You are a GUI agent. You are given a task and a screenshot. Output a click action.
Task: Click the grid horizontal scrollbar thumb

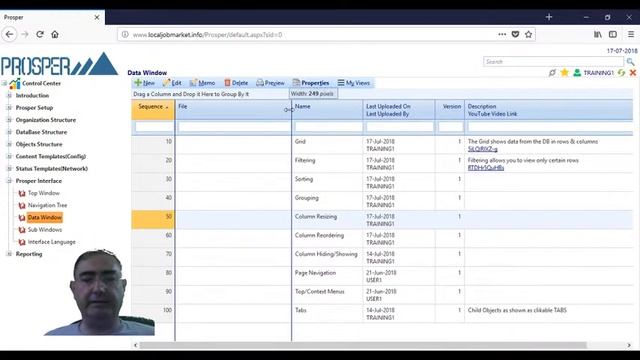pos(363,345)
